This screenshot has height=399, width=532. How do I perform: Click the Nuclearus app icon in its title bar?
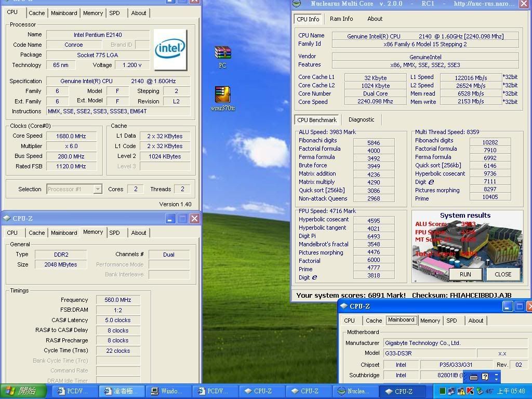pyautogui.click(x=297, y=4)
